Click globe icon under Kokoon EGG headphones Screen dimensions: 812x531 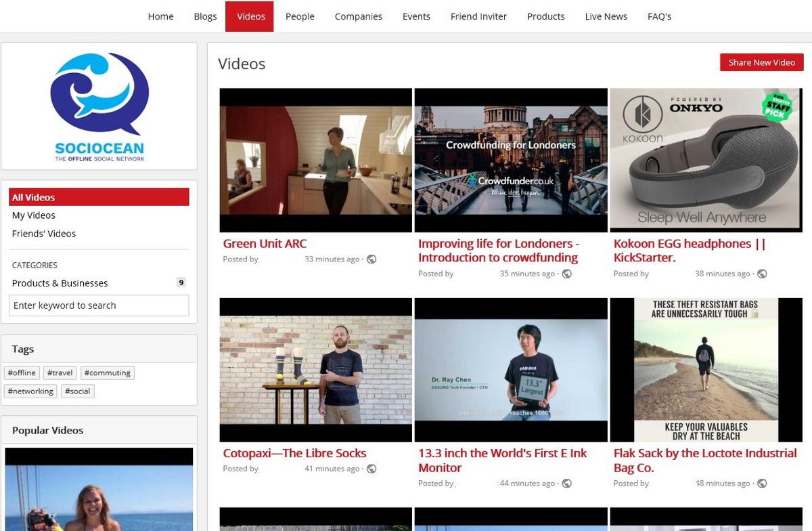[x=762, y=274]
